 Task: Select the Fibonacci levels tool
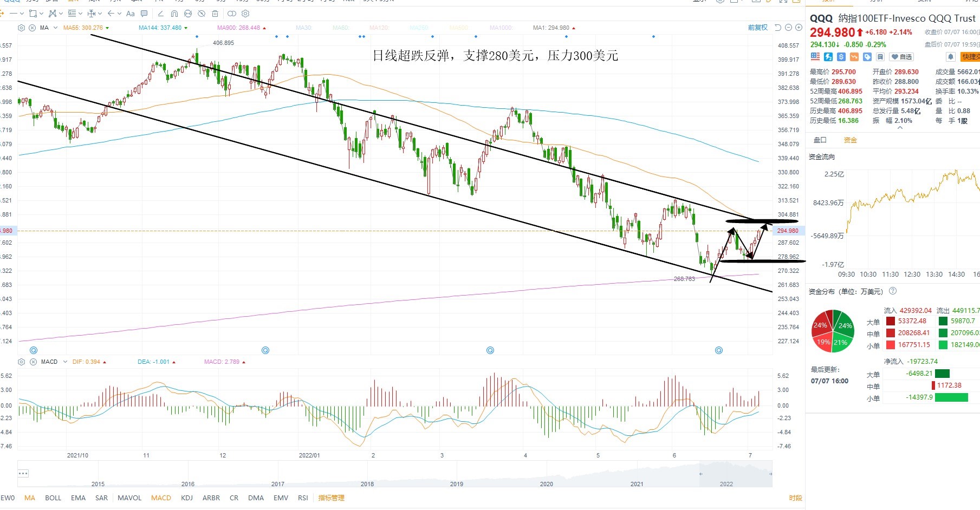[72, 13]
